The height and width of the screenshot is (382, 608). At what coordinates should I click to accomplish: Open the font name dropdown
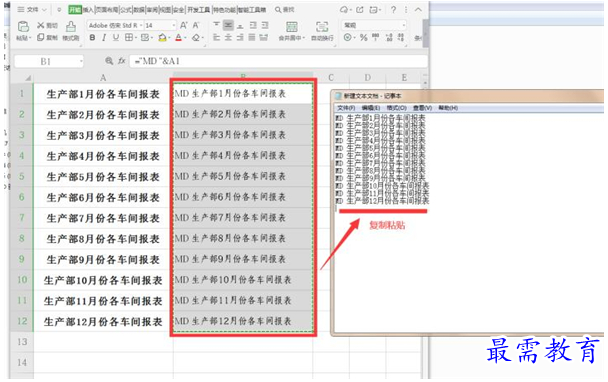[141, 26]
